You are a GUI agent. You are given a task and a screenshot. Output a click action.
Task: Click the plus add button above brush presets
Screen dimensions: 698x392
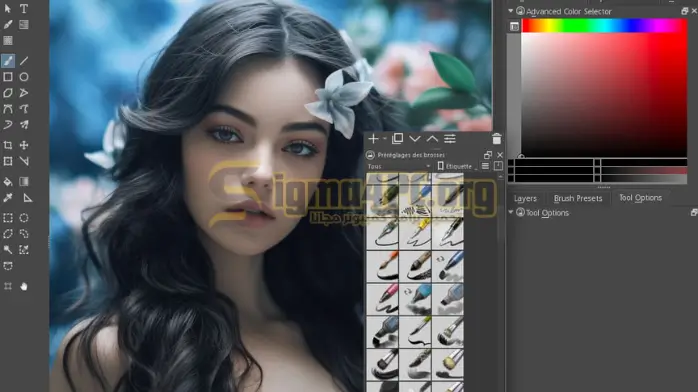(x=373, y=139)
